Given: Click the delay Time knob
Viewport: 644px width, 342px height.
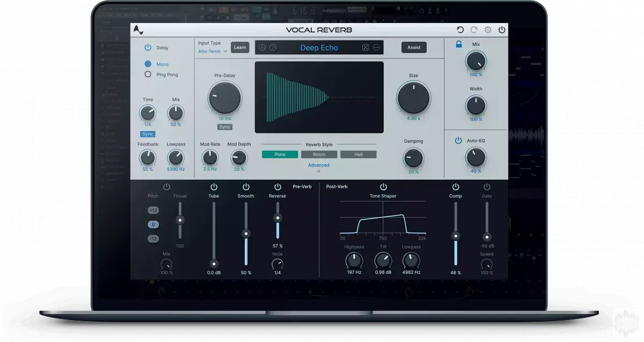Looking at the screenshot, I should coord(148,113).
